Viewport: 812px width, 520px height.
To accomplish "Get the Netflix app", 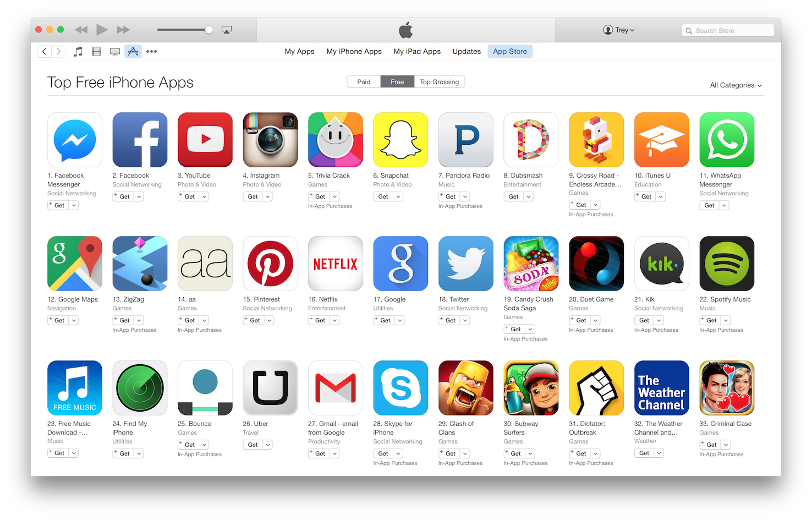I will point(318,320).
